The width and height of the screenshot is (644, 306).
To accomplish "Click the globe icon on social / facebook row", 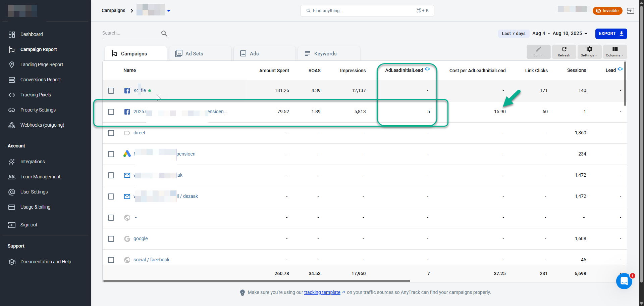I will tap(127, 260).
